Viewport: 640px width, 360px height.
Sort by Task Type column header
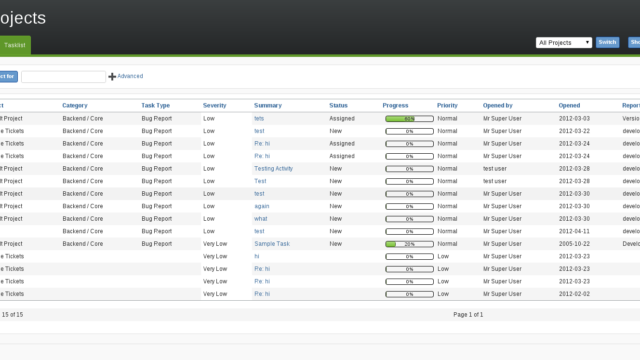pyautogui.click(x=156, y=105)
